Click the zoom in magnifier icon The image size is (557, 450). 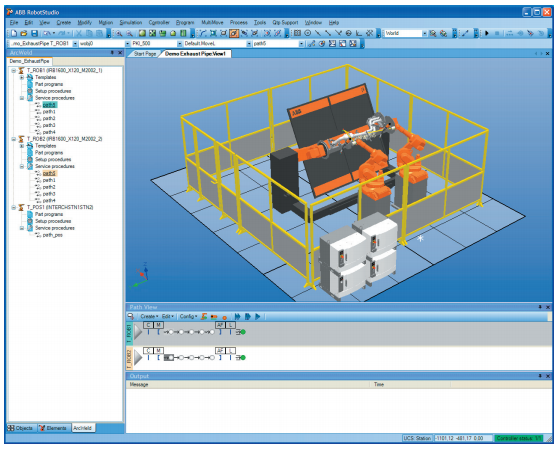pyautogui.click(x=119, y=33)
